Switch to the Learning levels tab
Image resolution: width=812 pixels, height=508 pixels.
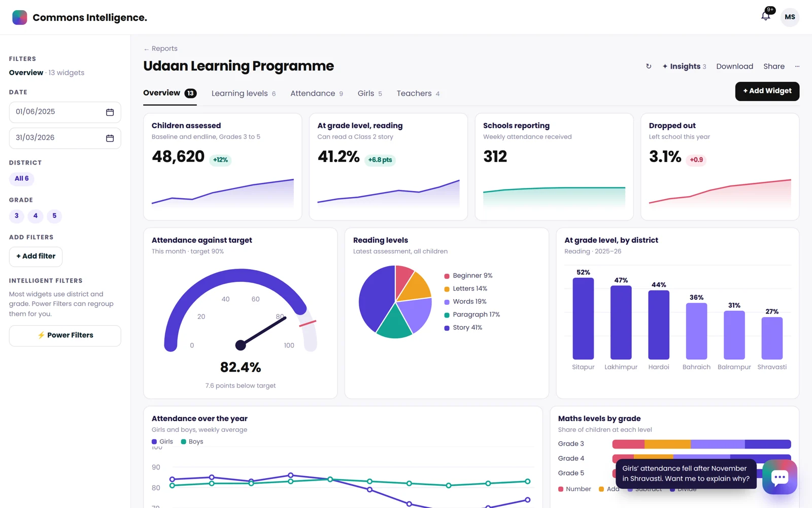[x=244, y=93]
